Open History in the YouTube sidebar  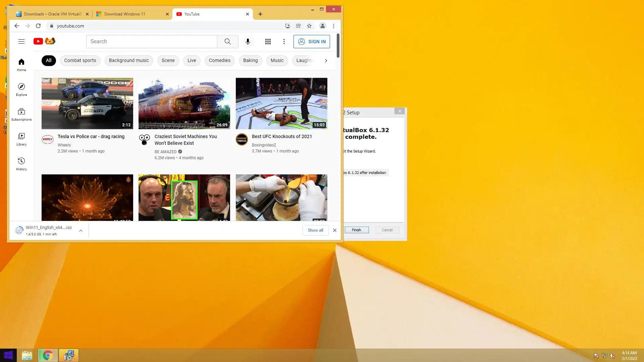pos(21,164)
